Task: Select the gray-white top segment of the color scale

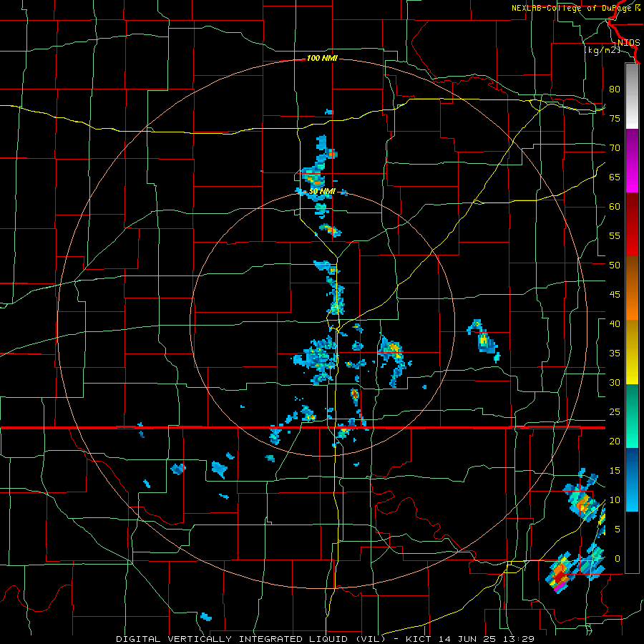Action: [x=632, y=96]
